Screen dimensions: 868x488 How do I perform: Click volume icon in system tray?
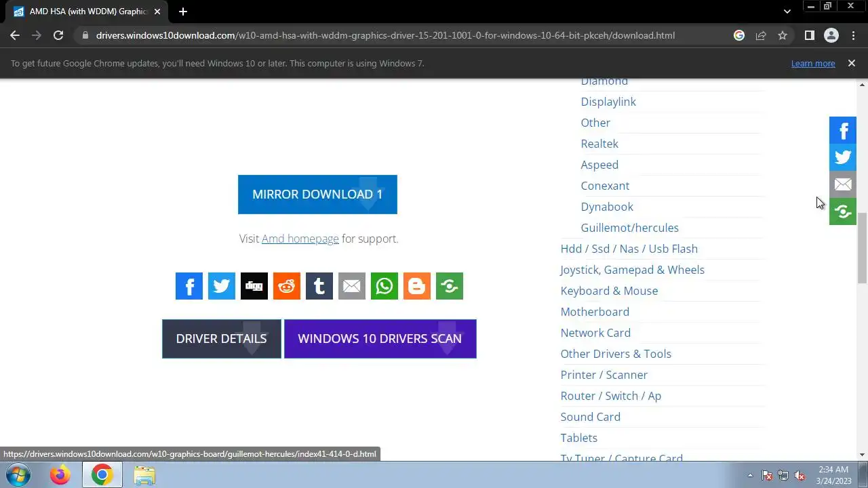[x=800, y=475]
